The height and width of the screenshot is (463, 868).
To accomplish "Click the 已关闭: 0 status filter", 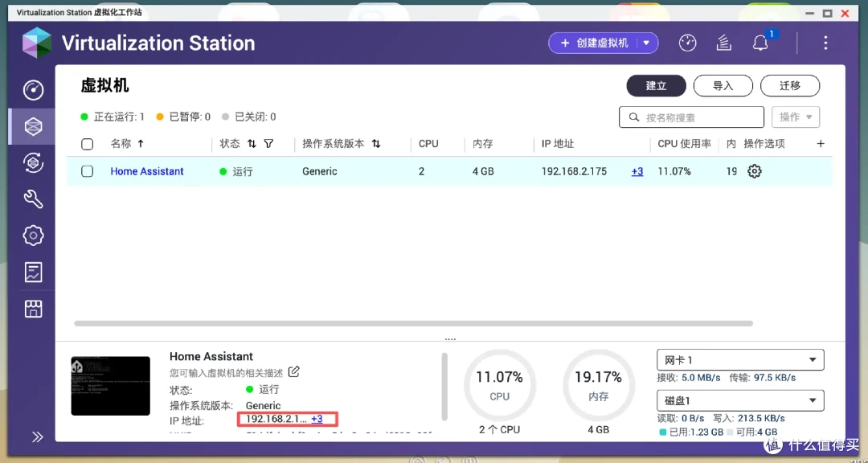I will click(x=248, y=117).
